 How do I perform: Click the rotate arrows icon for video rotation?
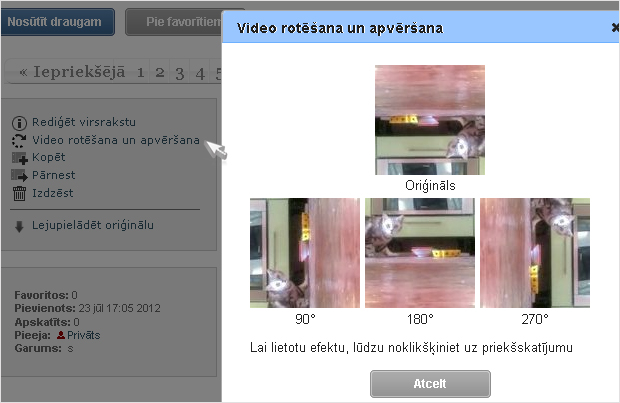tap(19, 141)
